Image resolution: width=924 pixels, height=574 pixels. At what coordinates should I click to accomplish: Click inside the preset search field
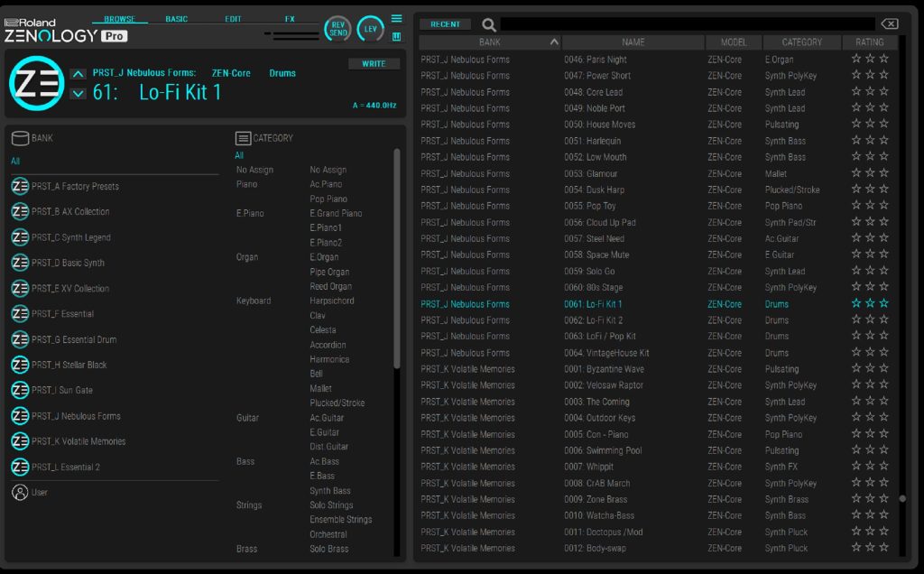tap(686, 24)
